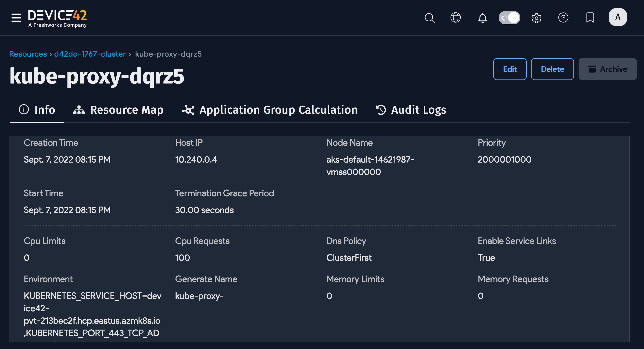Archive this resource

607,69
